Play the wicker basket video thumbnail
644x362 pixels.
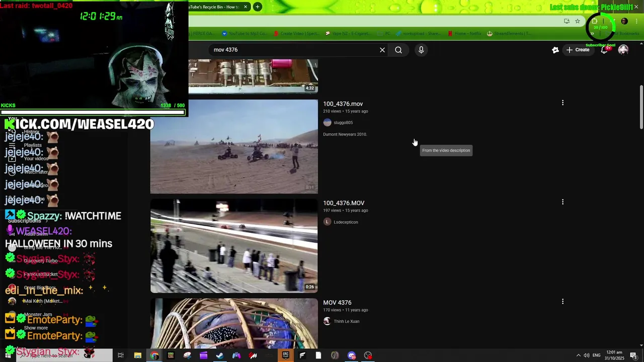[x=234, y=323]
